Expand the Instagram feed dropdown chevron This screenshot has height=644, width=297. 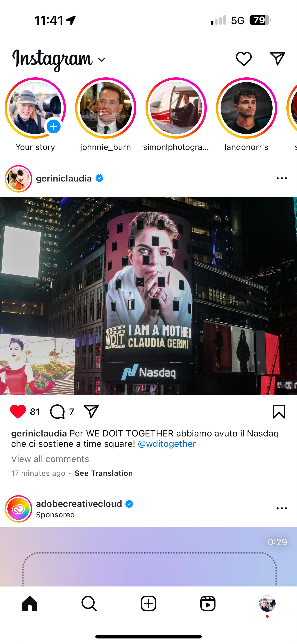102,60
